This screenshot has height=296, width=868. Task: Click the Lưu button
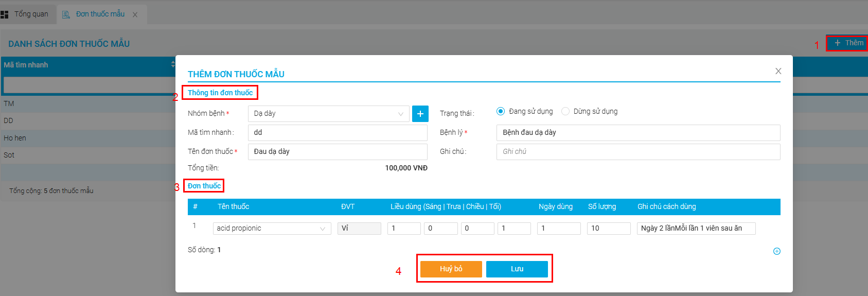coord(517,269)
